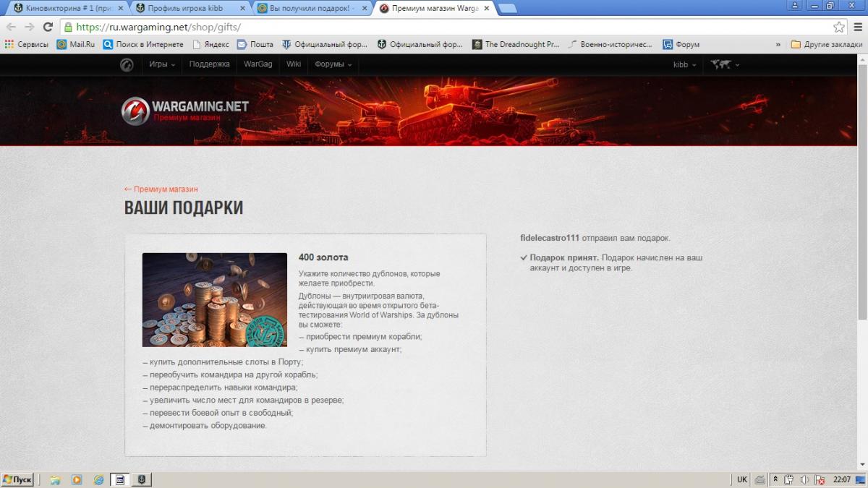
Task: Expand the Форумы dropdown menu
Action: [333, 64]
